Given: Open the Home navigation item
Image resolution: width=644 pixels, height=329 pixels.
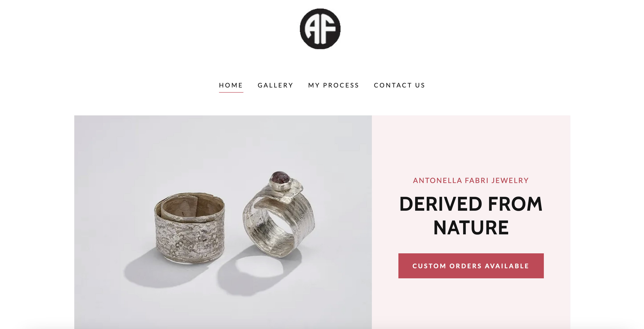Looking at the screenshot, I should (231, 85).
